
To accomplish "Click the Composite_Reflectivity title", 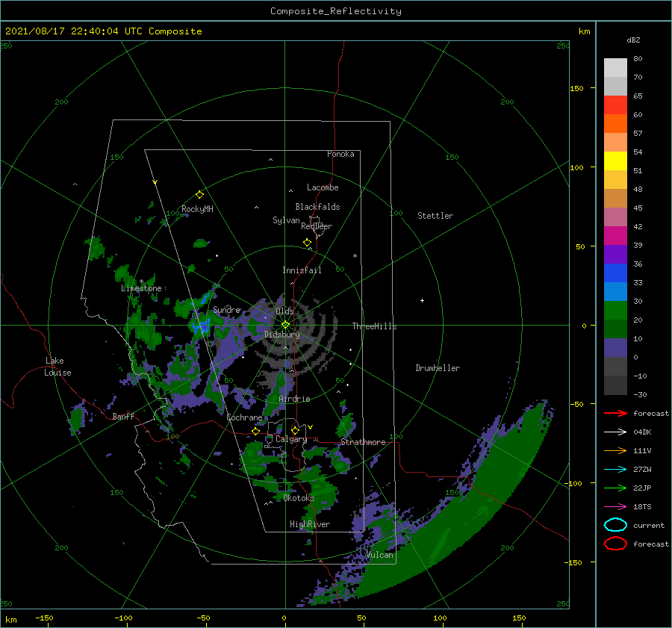I will 335,11.
